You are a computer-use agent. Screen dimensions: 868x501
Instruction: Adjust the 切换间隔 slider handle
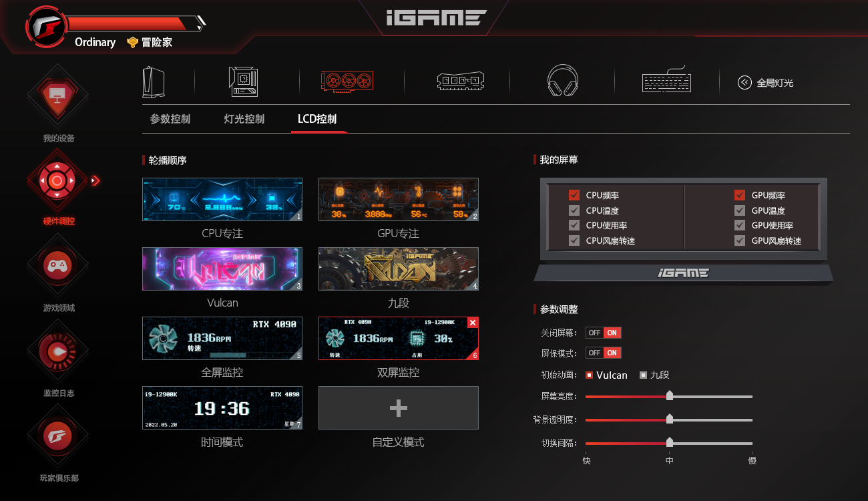669,442
